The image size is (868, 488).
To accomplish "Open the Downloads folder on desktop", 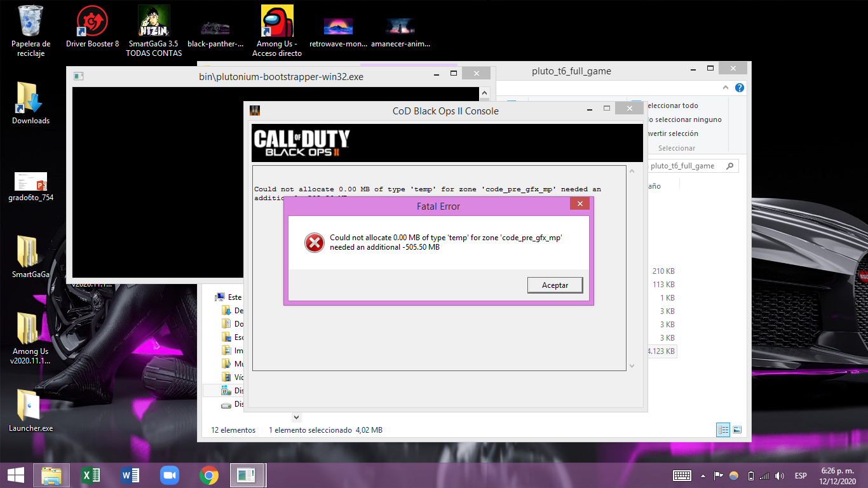I will click(x=31, y=103).
